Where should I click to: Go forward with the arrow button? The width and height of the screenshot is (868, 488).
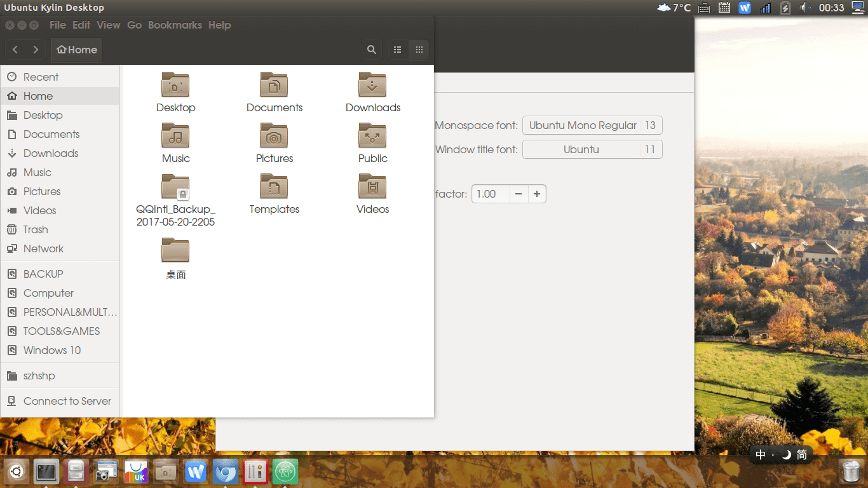click(x=36, y=50)
